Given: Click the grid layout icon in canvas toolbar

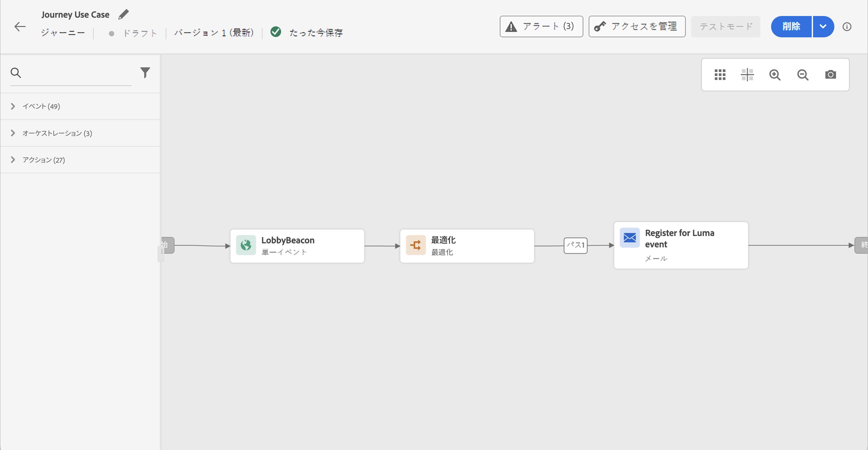Looking at the screenshot, I should (x=720, y=75).
